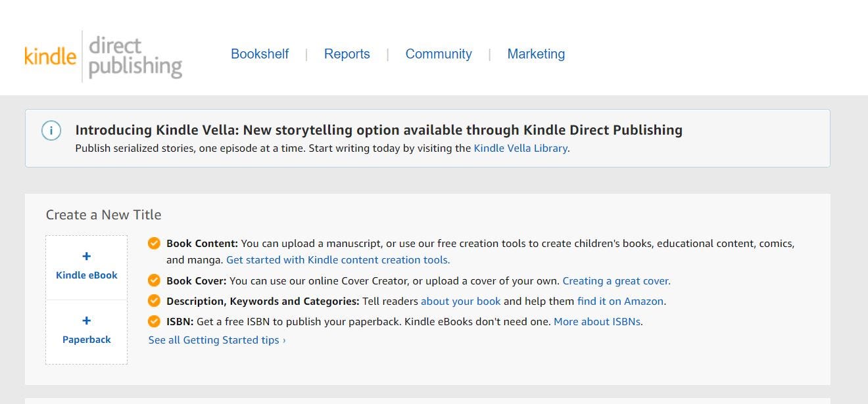
Task: Open the Reports tab
Action: (347, 54)
